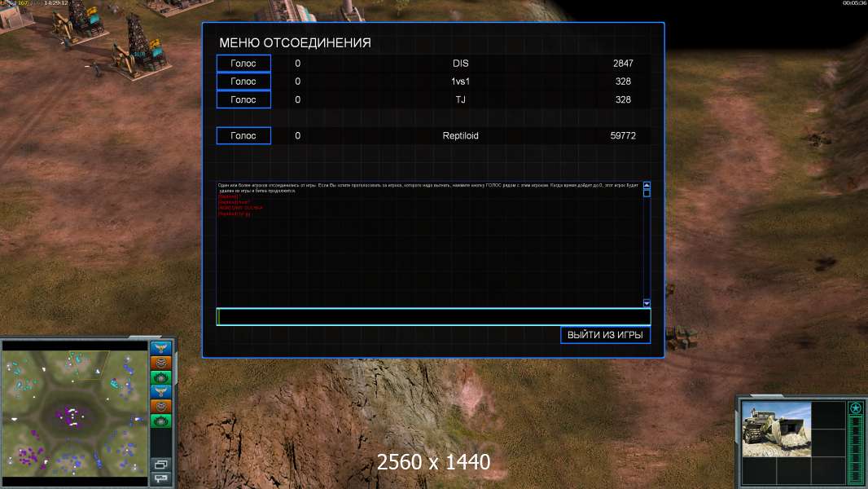Image resolution: width=868 pixels, height=489 pixels.
Task: Vote for player DIS with Голос button
Action: point(243,64)
